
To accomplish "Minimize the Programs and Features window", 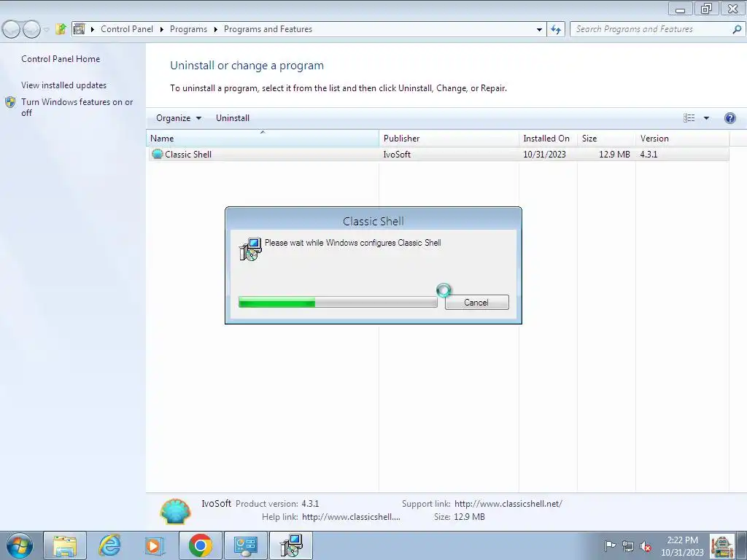I will pyautogui.click(x=681, y=9).
